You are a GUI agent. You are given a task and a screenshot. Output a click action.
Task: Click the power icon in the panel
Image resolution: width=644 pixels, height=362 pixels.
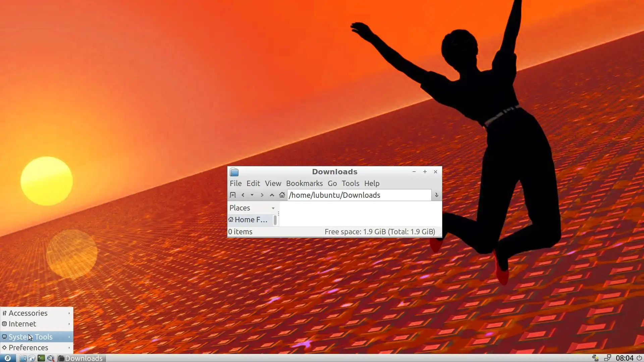(x=639, y=358)
